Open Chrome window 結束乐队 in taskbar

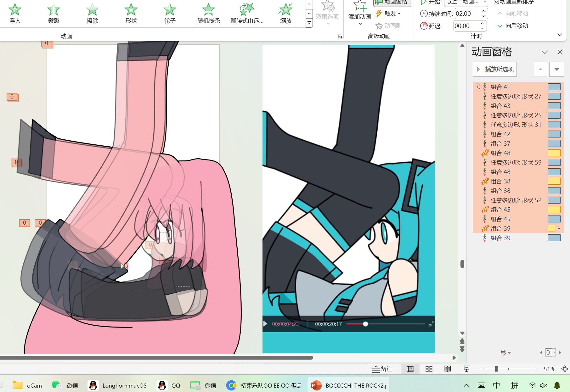click(264, 385)
